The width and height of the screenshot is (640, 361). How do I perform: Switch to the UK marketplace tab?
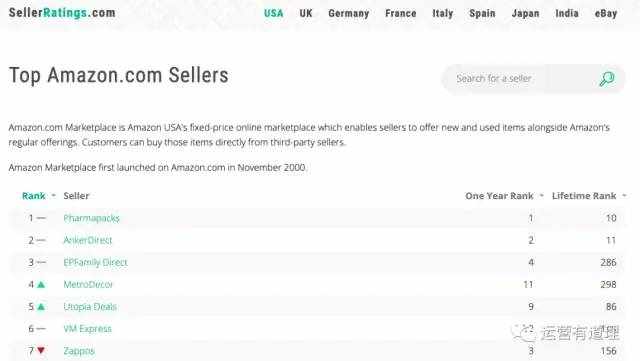306,13
